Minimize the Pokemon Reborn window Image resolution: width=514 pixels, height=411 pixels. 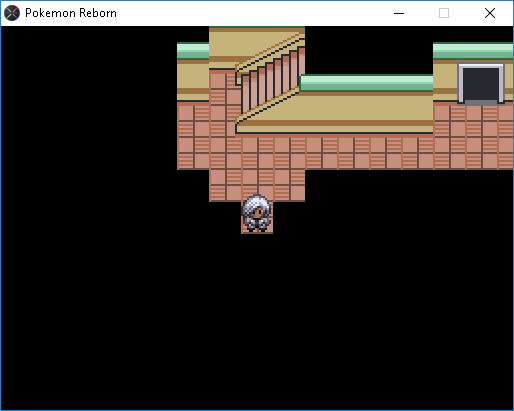[x=399, y=13]
